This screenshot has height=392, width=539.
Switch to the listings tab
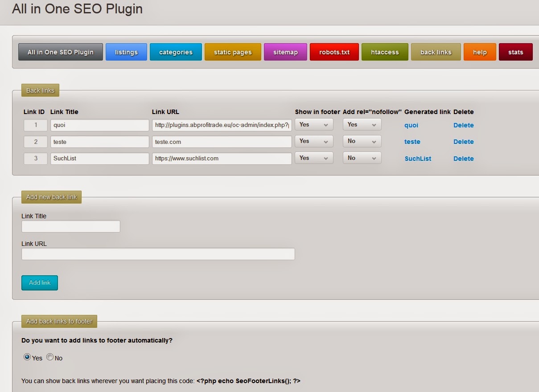(126, 52)
